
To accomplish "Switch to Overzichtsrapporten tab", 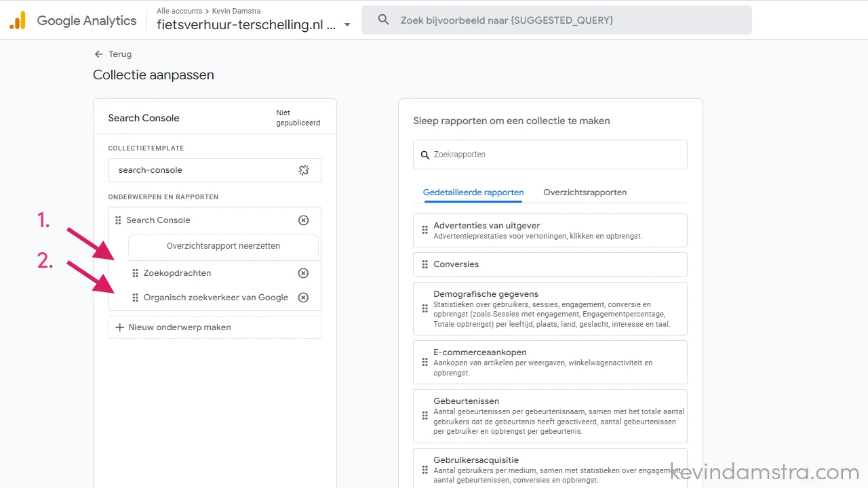I will [x=585, y=192].
